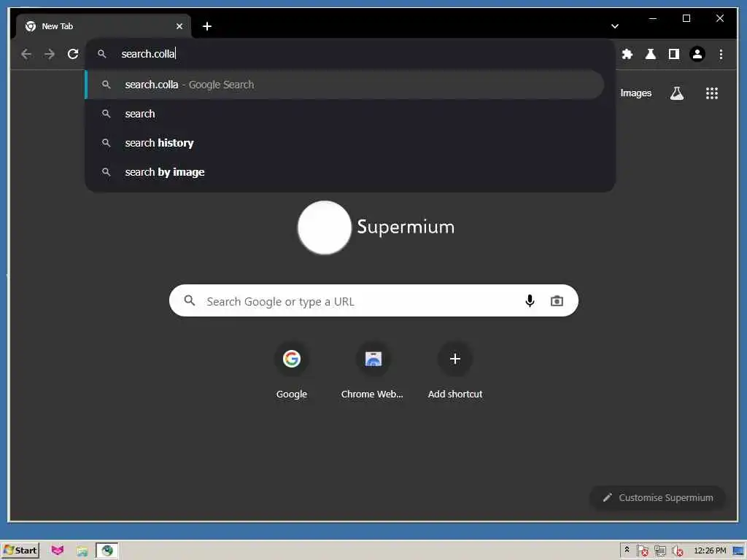Image resolution: width=747 pixels, height=560 pixels.
Task: Choose the 'search by image' suggestion
Action: click(345, 172)
